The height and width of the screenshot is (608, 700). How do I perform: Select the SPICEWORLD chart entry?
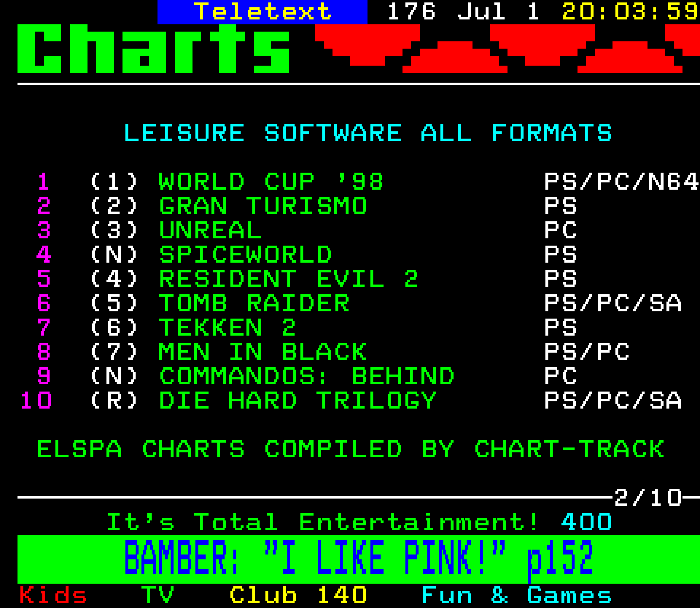tap(245, 255)
